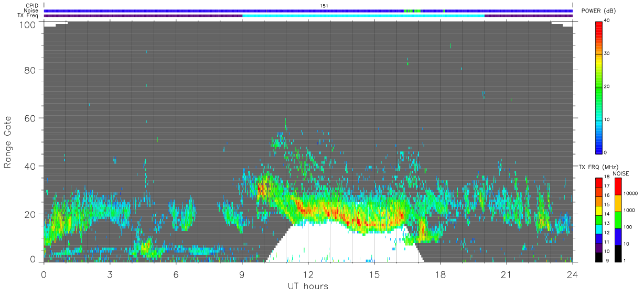
Task: Click the TX Freq row label
Action: [x=28, y=15]
